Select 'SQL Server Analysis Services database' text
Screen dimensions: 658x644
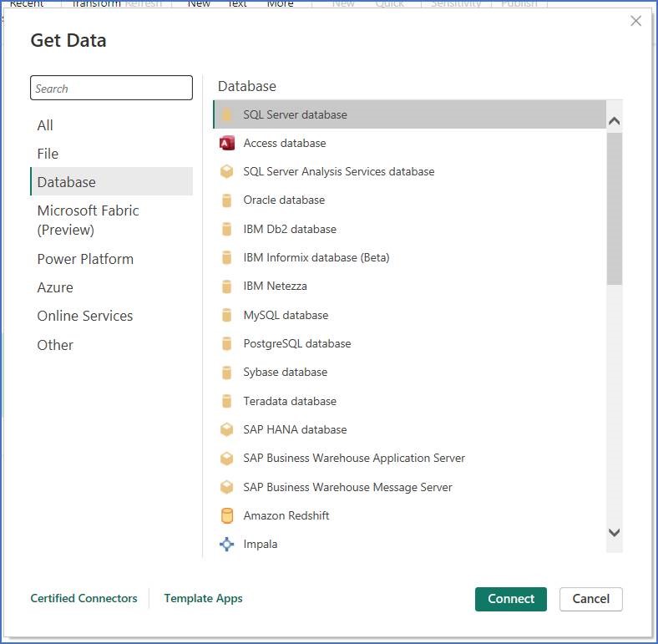(x=339, y=172)
